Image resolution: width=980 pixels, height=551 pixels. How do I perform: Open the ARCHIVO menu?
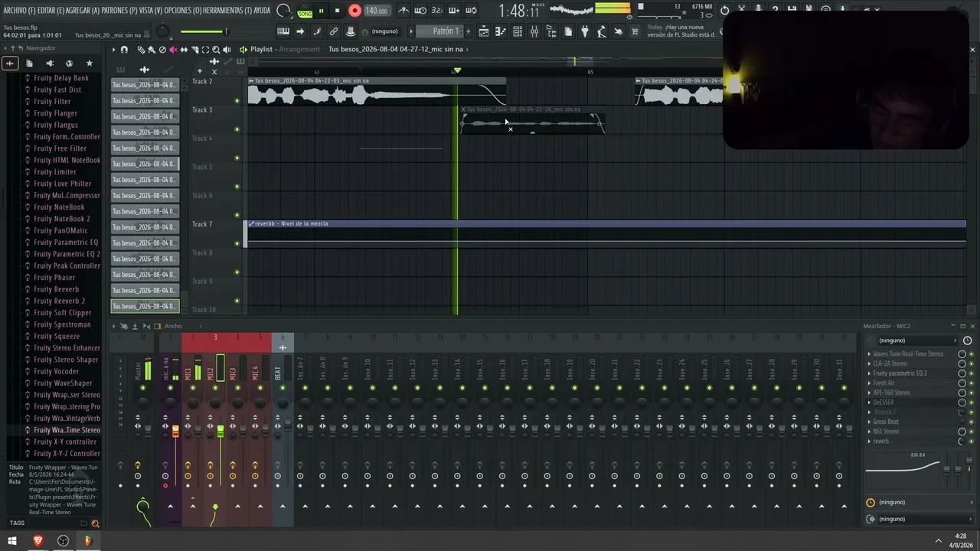click(19, 11)
